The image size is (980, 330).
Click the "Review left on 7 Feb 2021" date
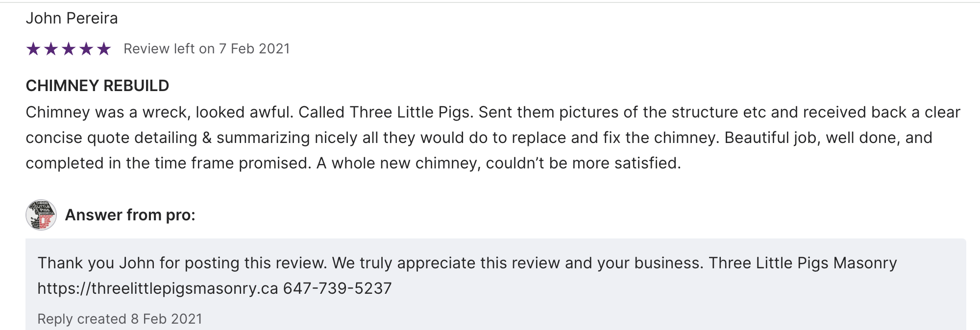[x=206, y=49]
